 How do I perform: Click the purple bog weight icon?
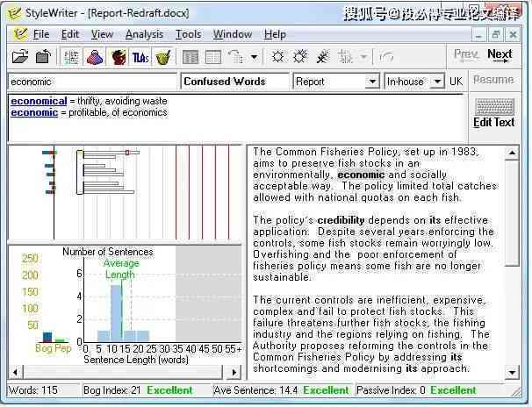click(95, 57)
